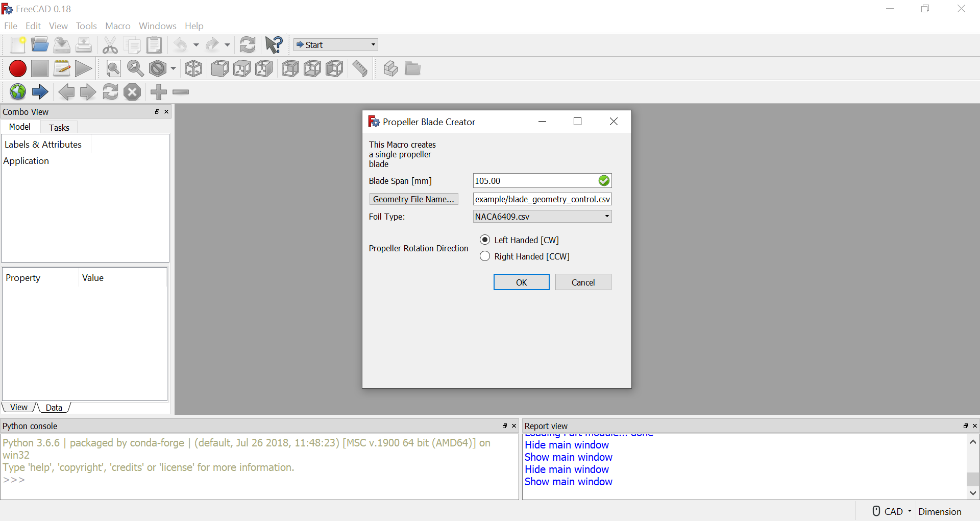Execute macro with play icon
Viewport: 980px width, 521px height.
[x=84, y=68]
